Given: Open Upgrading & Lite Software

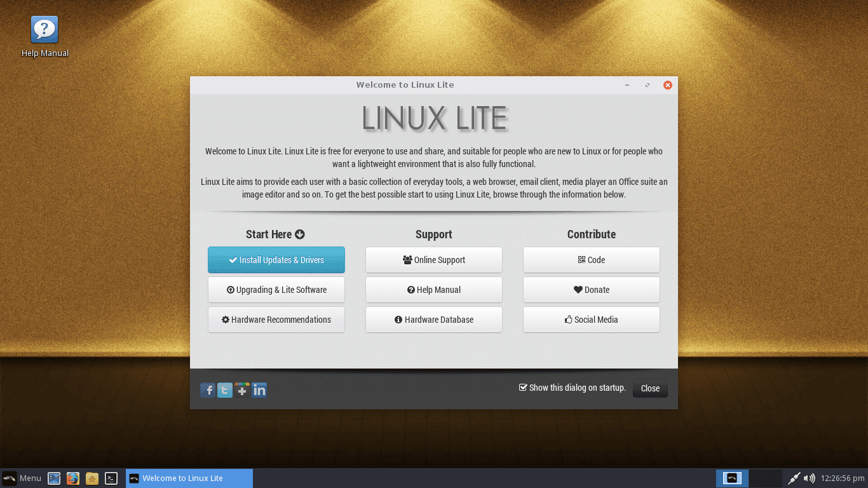Looking at the screenshot, I should click(276, 290).
